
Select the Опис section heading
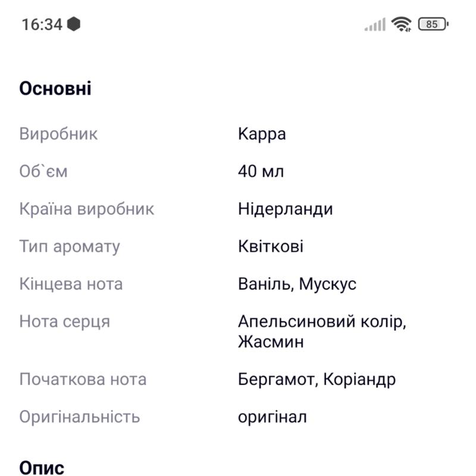click(x=42, y=468)
